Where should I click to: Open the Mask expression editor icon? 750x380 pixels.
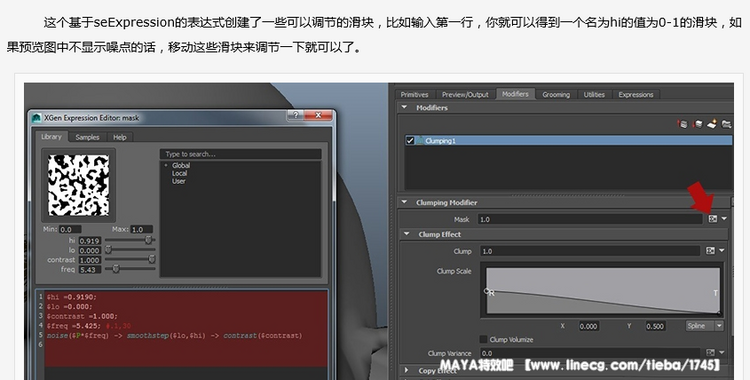[x=713, y=219]
